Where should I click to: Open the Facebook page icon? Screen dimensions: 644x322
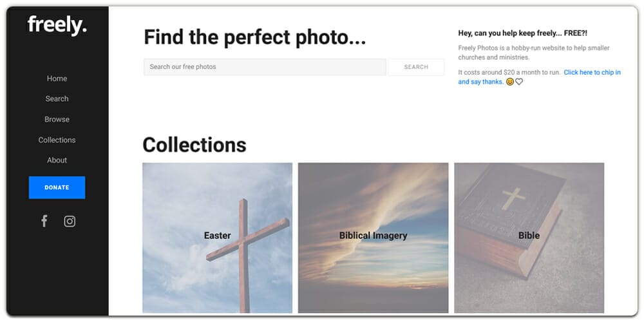click(x=44, y=222)
